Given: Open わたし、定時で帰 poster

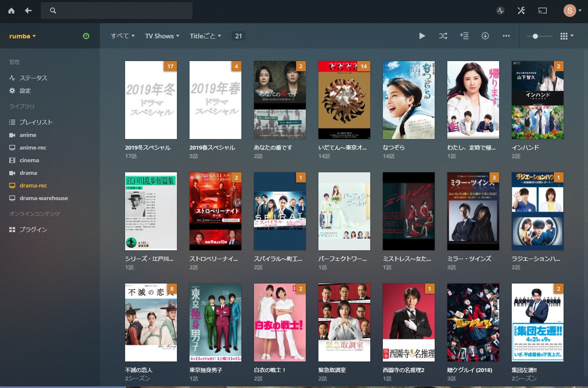Looking at the screenshot, I should coord(473,100).
